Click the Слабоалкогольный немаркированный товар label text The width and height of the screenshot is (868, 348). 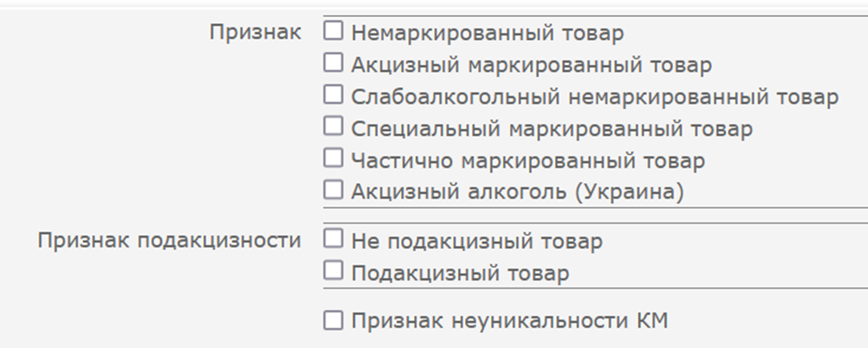click(x=595, y=97)
